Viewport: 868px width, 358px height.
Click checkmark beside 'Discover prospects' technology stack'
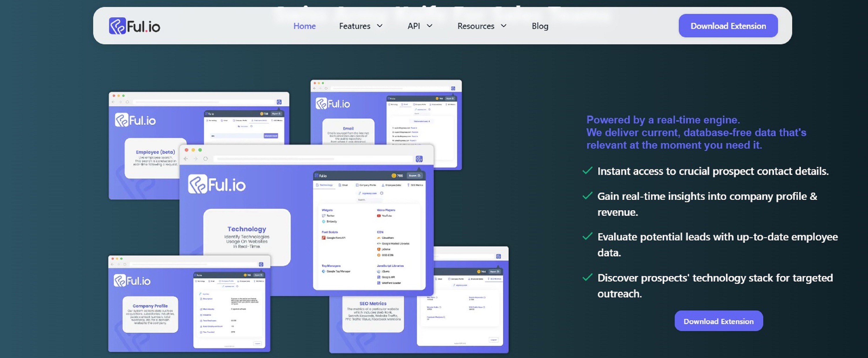pyautogui.click(x=587, y=277)
